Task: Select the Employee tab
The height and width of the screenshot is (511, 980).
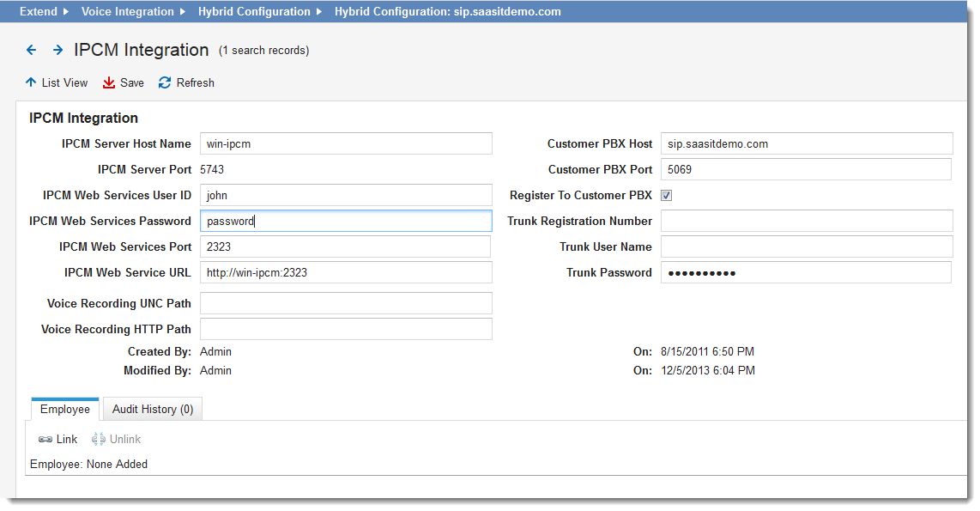Action: [x=65, y=410]
